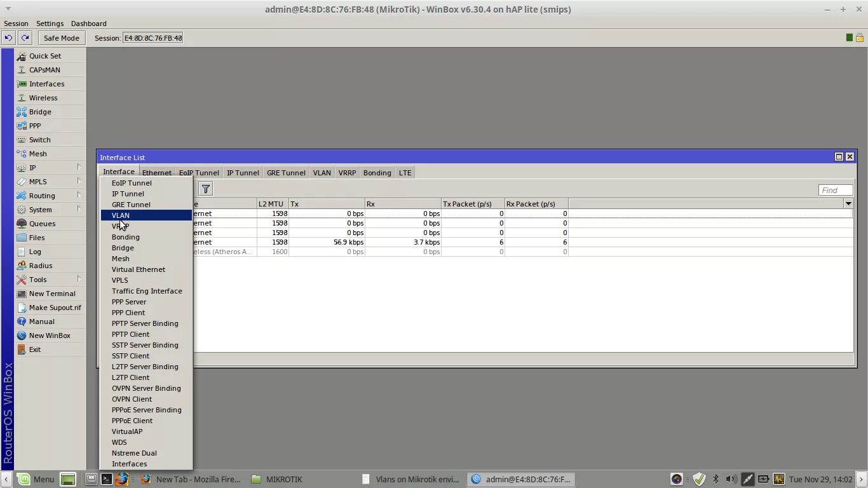Click Exit in the sidebar
868x488 pixels.
(34, 349)
